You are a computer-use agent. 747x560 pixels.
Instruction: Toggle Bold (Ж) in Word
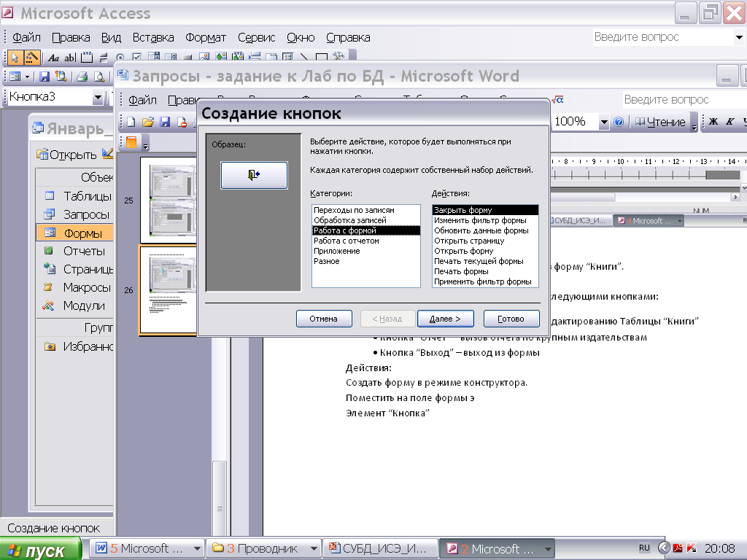pyautogui.click(x=713, y=122)
